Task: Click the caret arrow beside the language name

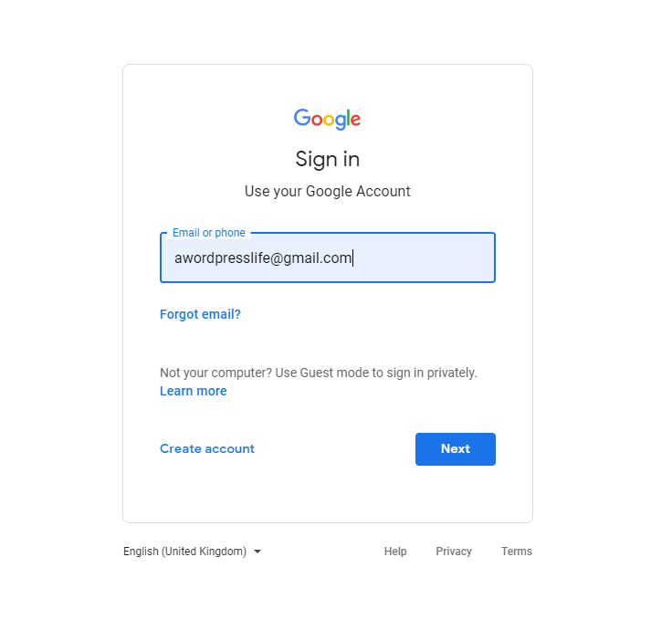Action: (257, 552)
